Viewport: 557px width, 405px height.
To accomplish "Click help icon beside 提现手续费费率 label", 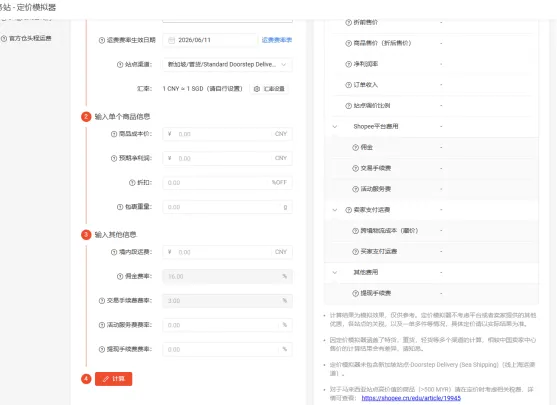I will pos(102,349).
